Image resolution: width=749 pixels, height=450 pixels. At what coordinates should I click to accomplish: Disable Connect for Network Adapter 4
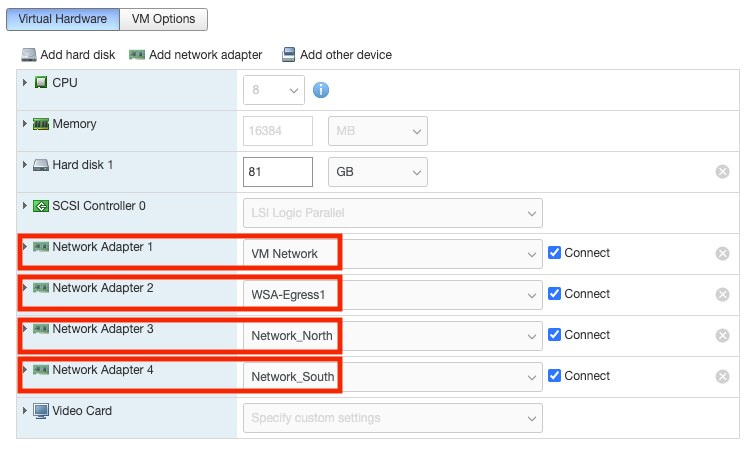(555, 376)
